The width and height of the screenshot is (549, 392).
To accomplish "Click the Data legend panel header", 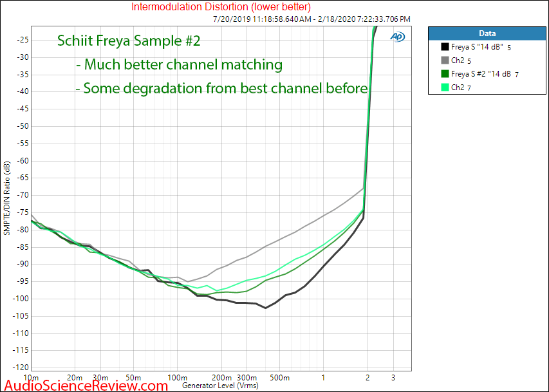I will coord(487,33).
